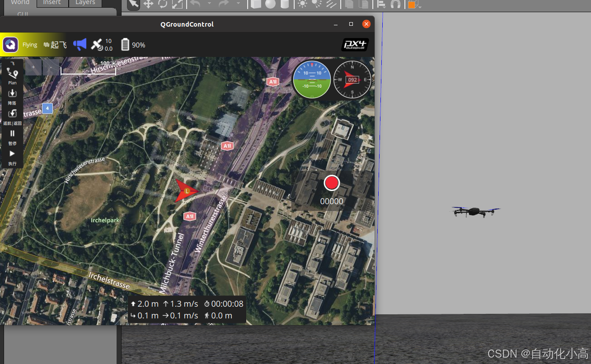Open the megaphone vehicle messages indicator

(80, 44)
